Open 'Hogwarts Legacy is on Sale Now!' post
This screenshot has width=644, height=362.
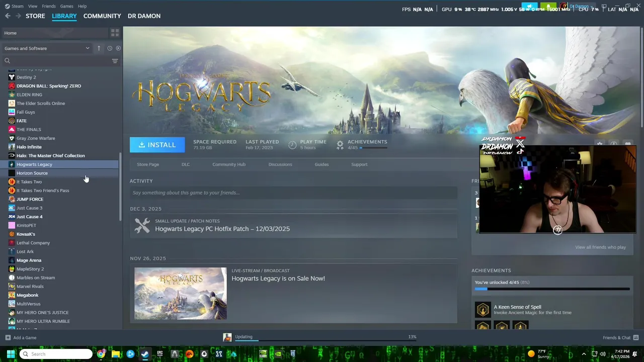point(278,279)
